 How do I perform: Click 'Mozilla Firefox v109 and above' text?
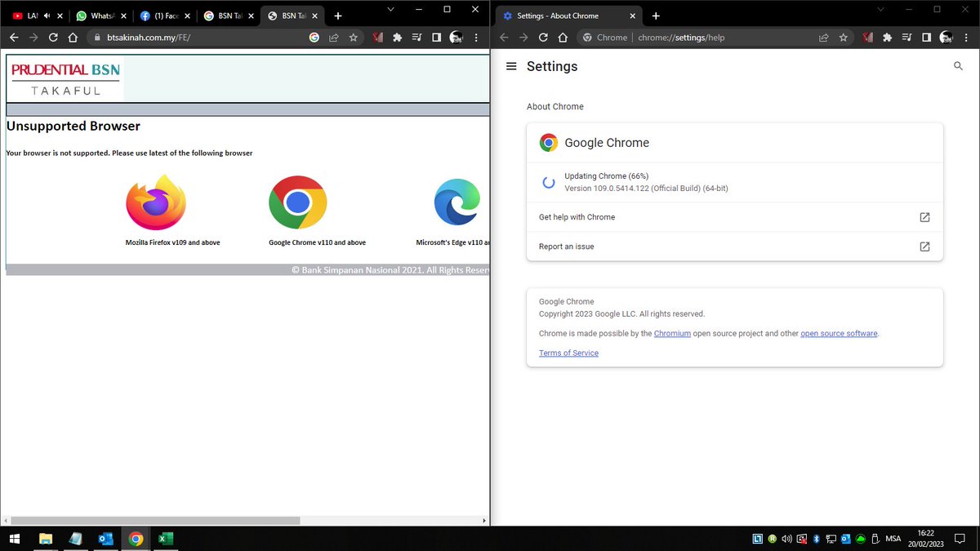point(172,242)
